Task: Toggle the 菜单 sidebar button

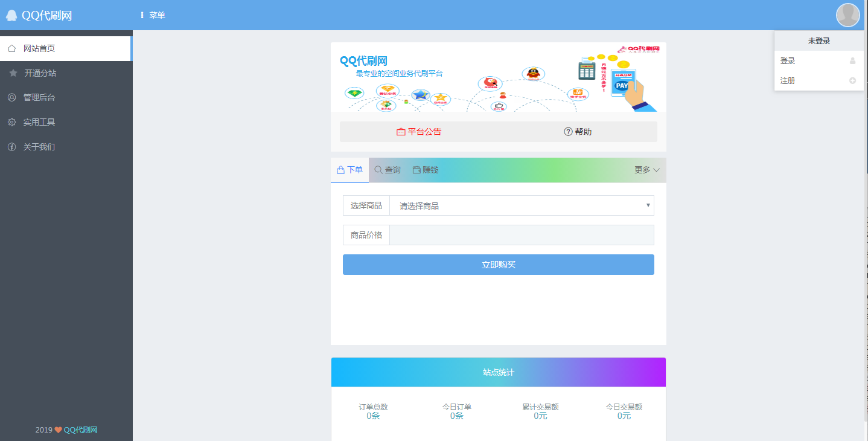Action: point(153,15)
